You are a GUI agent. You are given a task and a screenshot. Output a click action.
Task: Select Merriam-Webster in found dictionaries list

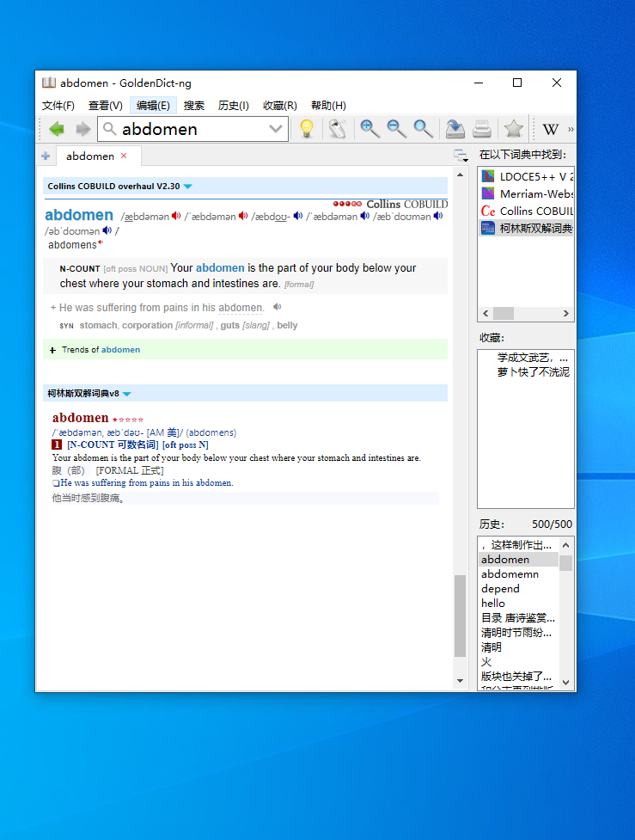[527, 194]
